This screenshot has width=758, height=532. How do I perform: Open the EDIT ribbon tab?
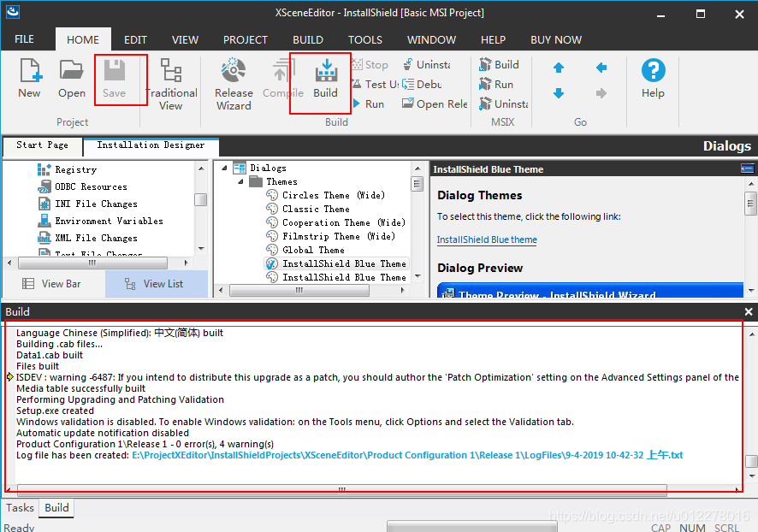135,39
